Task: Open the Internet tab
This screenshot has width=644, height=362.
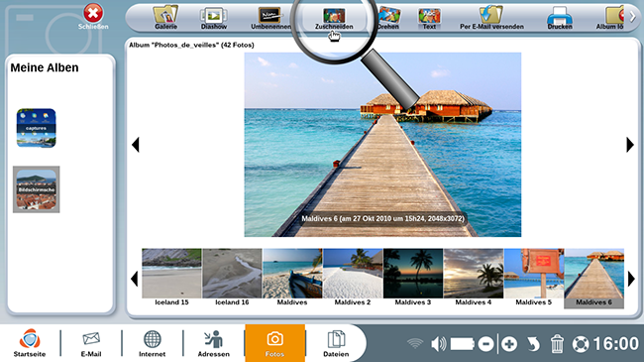Action: pos(152,343)
